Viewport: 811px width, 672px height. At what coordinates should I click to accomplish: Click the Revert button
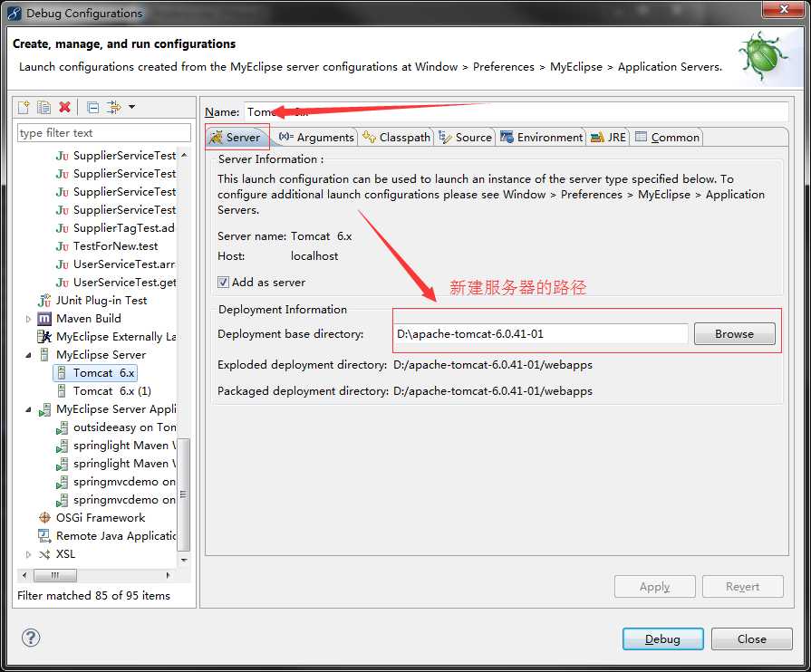pos(743,587)
